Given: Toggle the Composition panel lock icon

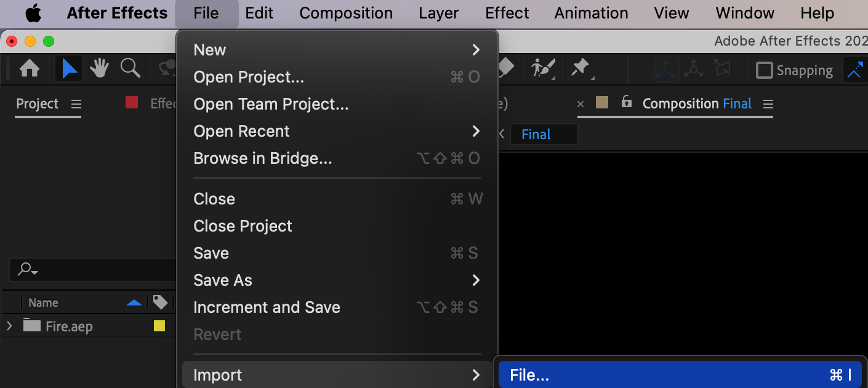Looking at the screenshot, I should click(x=627, y=102).
